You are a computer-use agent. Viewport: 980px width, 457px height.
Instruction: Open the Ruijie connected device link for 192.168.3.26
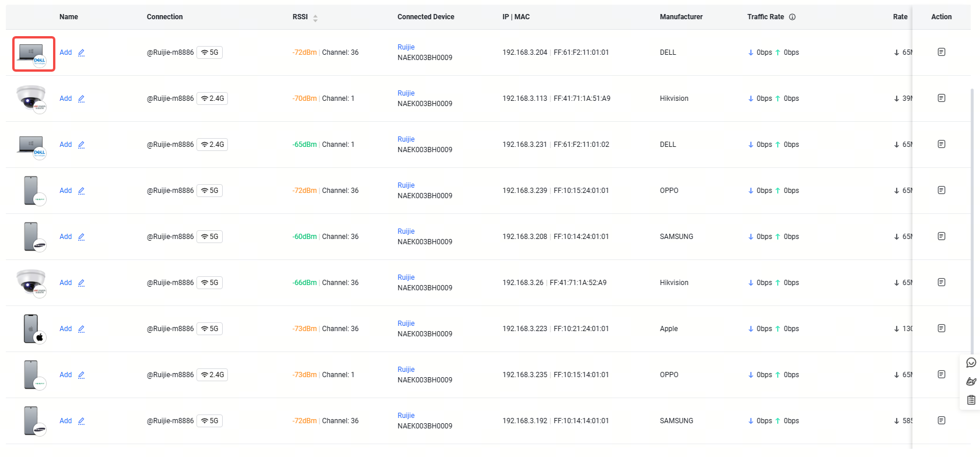[406, 277]
